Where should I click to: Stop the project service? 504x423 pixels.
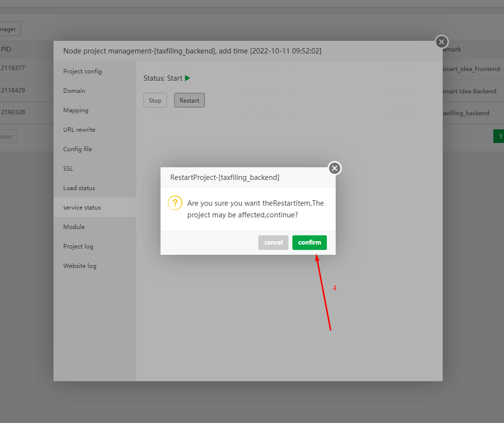[x=155, y=100]
